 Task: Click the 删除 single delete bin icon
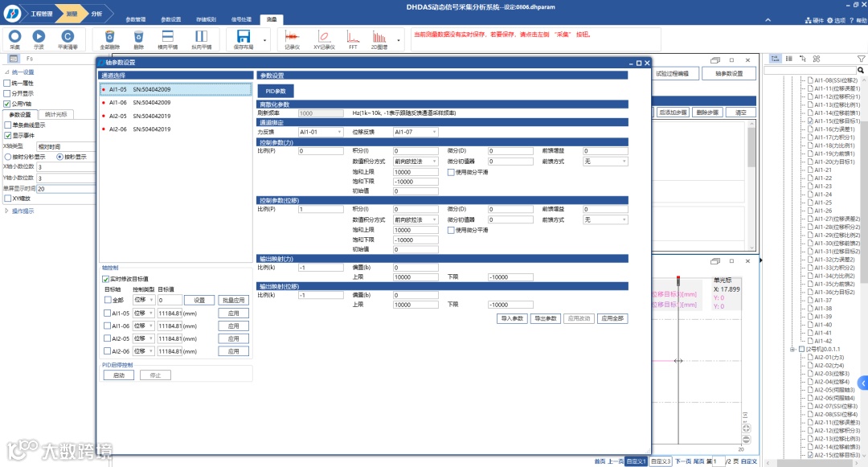(x=138, y=36)
